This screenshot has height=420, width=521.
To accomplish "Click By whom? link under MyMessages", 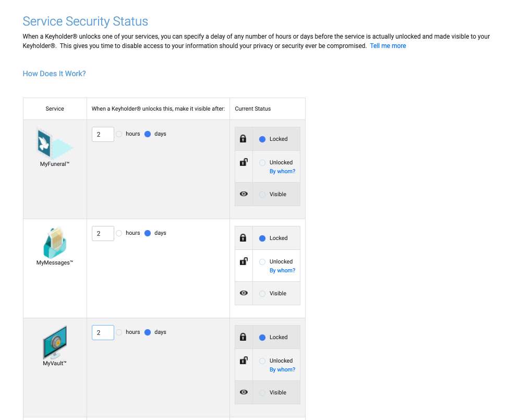I will (x=282, y=270).
